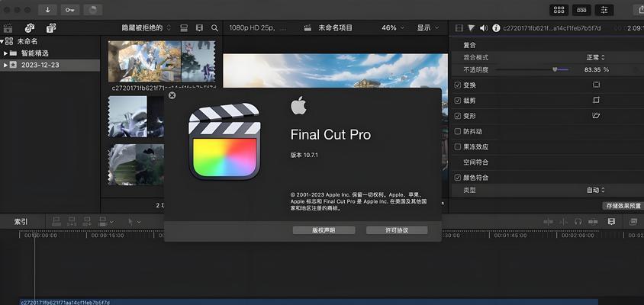
Task: Open the 隐藏被拒绝的 clip filter dropdown
Action: [x=146, y=28]
